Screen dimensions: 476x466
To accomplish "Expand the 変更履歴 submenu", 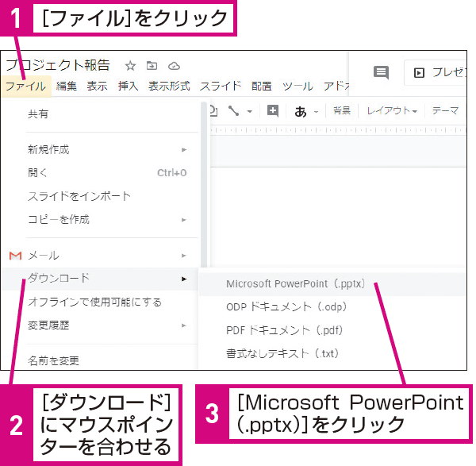I will pos(100,325).
